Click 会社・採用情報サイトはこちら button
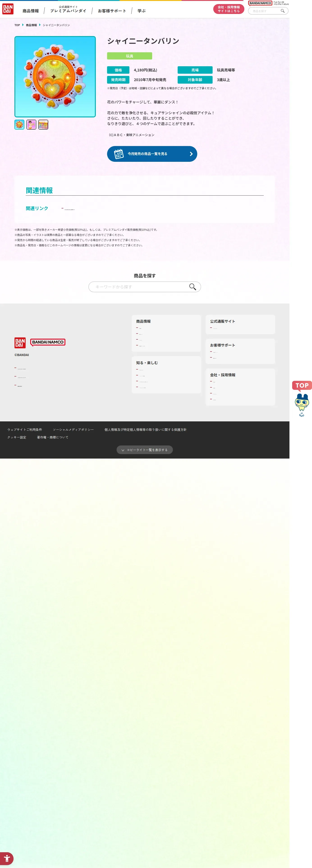The height and width of the screenshot is (868, 312). pyautogui.click(x=228, y=9)
